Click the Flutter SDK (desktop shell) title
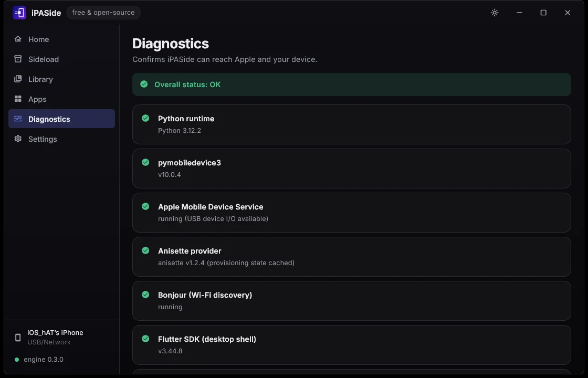This screenshot has width=588, height=378. (x=207, y=339)
